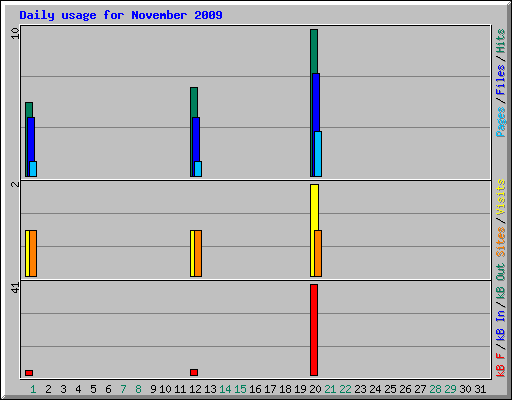Image resolution: width=512 pixels, height=400 pixels.
Task: Click day "17" on the x-axis
Action: (x=270, y=389)
